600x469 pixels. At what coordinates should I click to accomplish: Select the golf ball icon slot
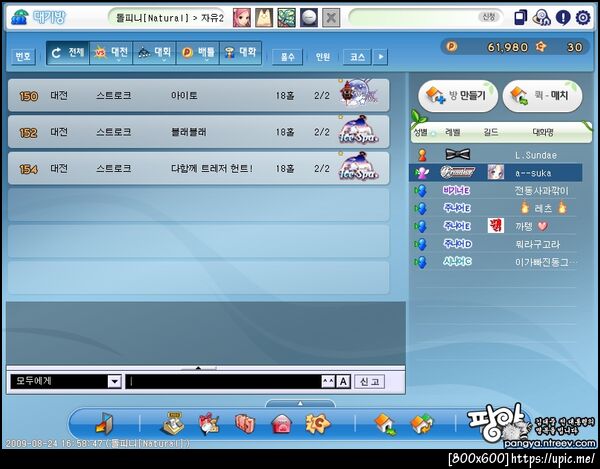coord(308,18)
